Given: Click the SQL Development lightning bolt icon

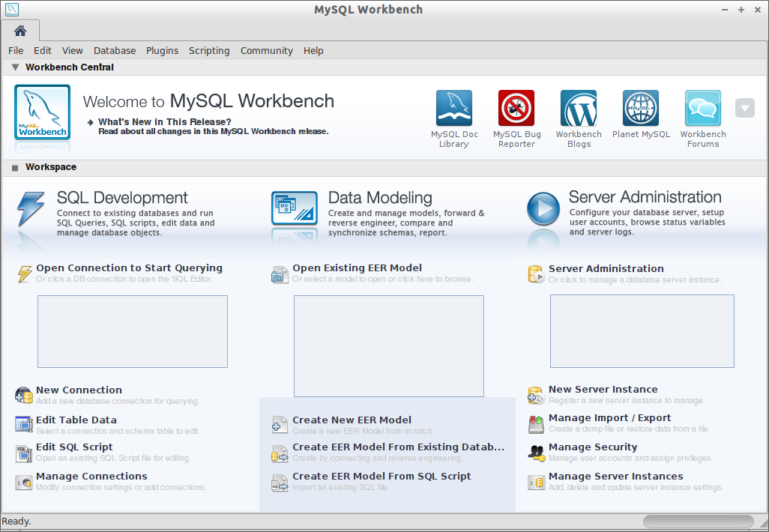Looking at the screenshot, I should [31, 209].
